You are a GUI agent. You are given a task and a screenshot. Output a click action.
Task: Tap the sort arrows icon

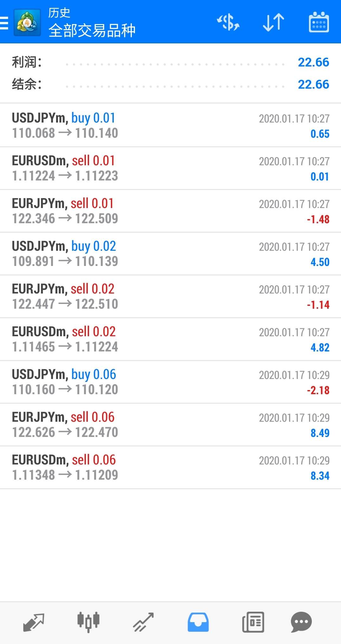[273, 22]
